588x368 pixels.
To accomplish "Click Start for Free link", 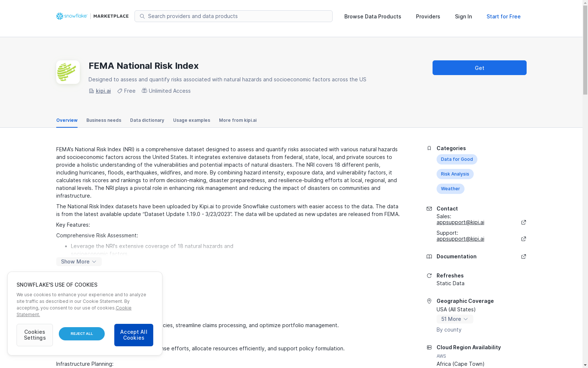I will (503, 17).
